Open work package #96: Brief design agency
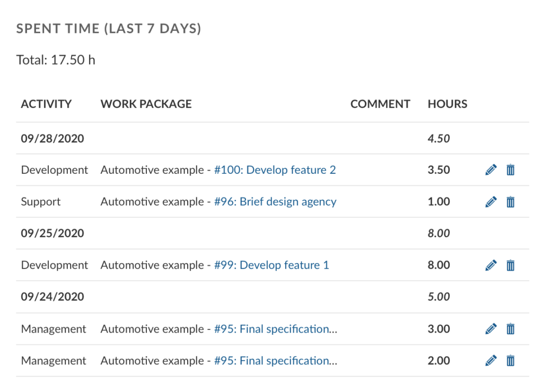The height and width of the screenshot is (392, 543). click(275, 202)
